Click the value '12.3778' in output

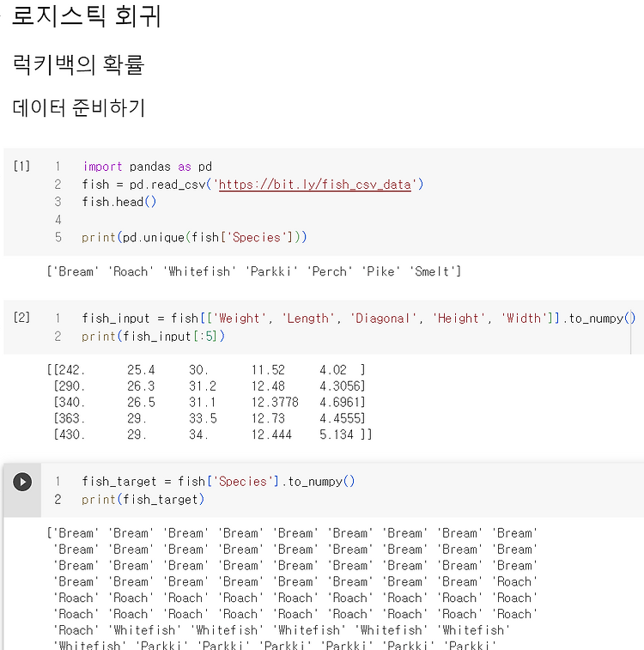275,402
